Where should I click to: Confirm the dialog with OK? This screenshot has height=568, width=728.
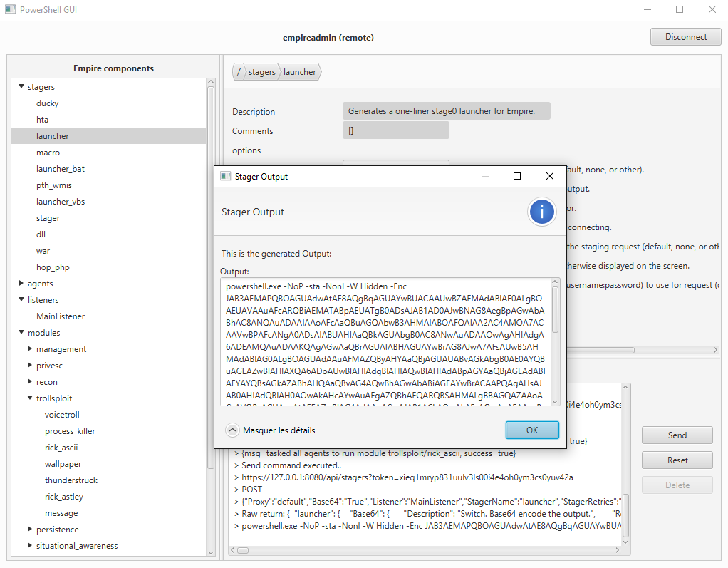tap(532, 430)
